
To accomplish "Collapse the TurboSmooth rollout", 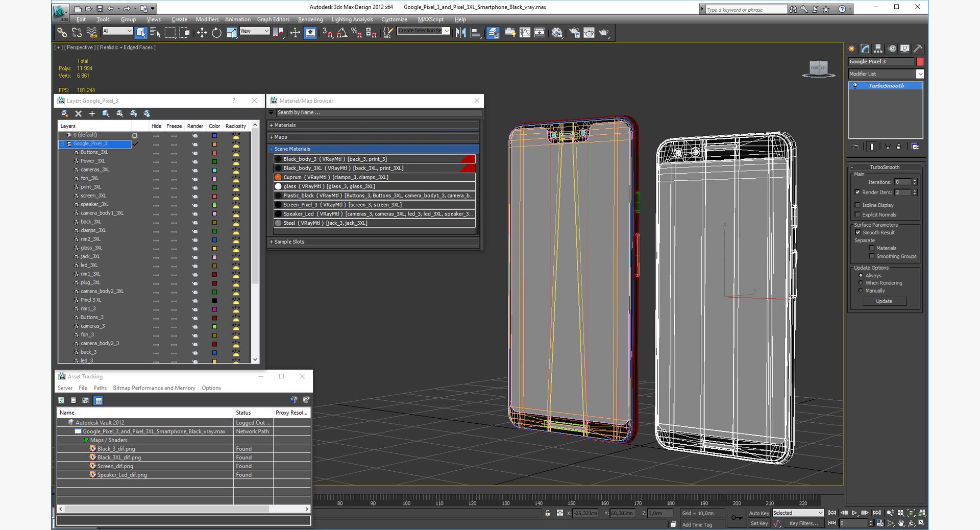I will (x=885, y=167).
